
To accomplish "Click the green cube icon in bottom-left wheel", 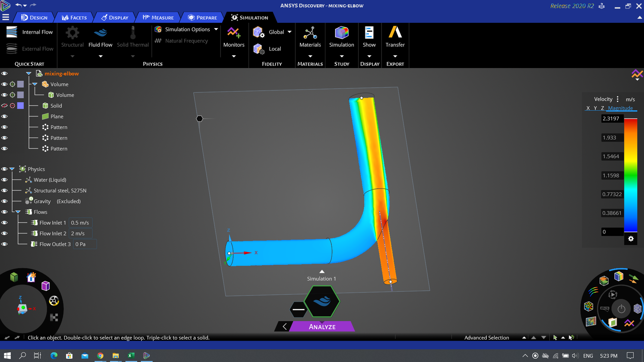I will [14, 277].
